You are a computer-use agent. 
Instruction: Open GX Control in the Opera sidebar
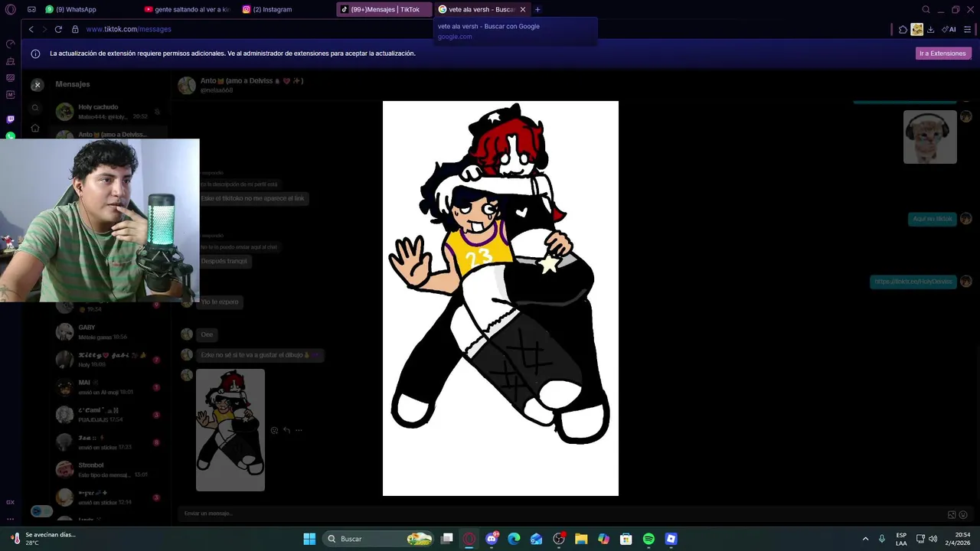pyautogui.click(x=10, y=44)
